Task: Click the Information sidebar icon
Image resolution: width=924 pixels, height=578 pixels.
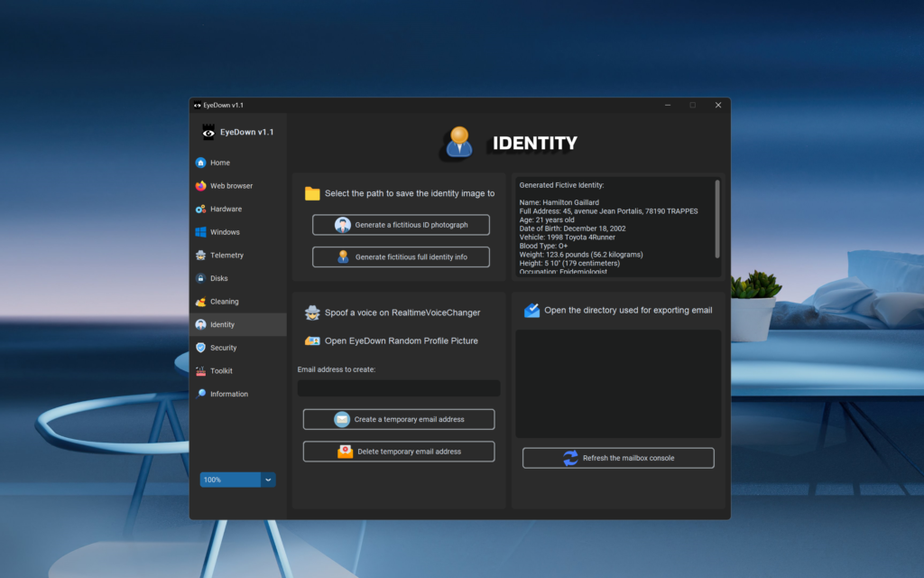Action: 200,394
